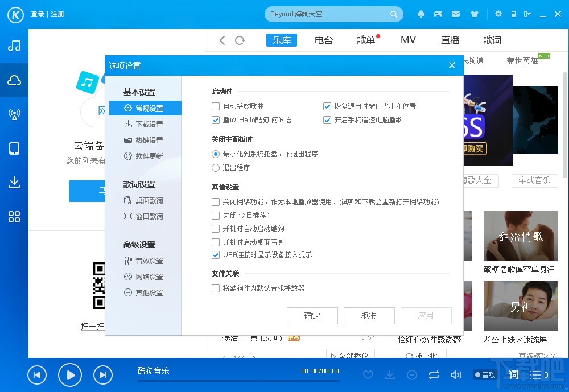Screen dimensions: 569x392
Task: Favorite the current song with heart icon
Action: (x=368, y=375)
